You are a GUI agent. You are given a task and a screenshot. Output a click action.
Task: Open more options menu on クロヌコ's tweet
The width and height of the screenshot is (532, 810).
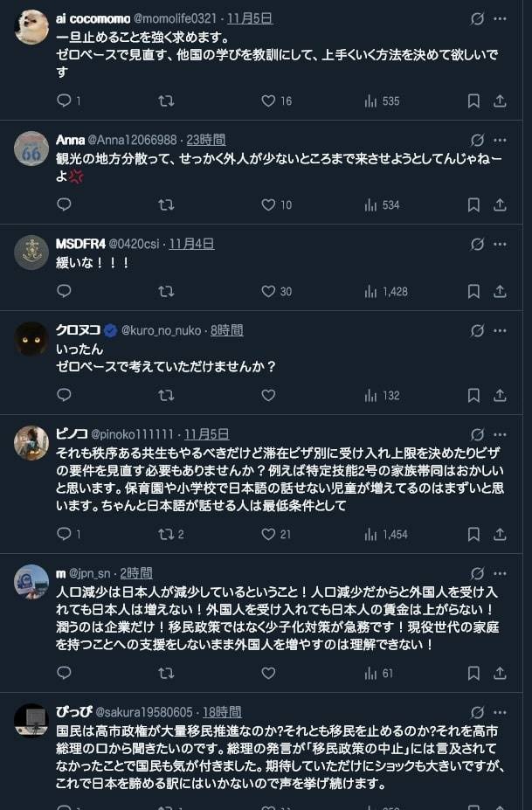pos(500,330)
